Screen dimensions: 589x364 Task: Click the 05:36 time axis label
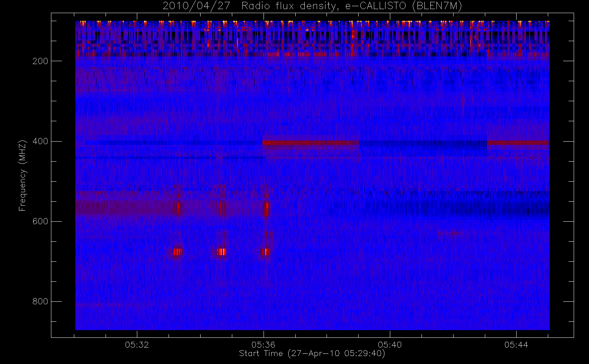[x=263, y=345]
